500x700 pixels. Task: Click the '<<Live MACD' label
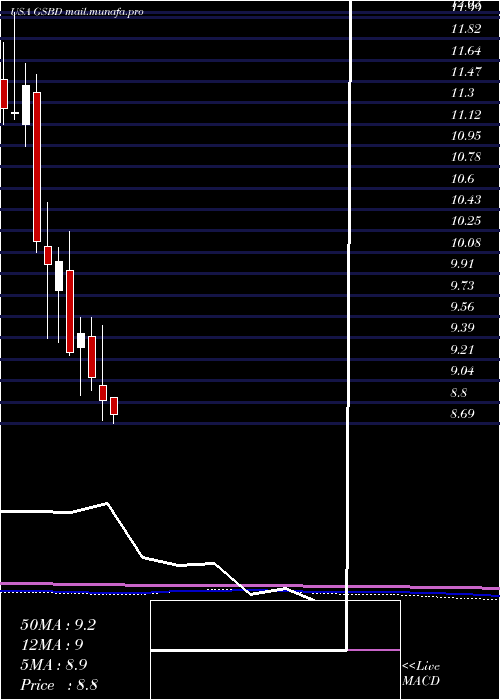421,674
